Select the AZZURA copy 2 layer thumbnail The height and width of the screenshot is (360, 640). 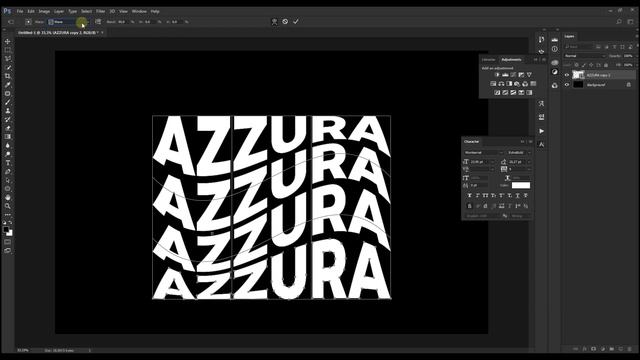tap(578, 75)
